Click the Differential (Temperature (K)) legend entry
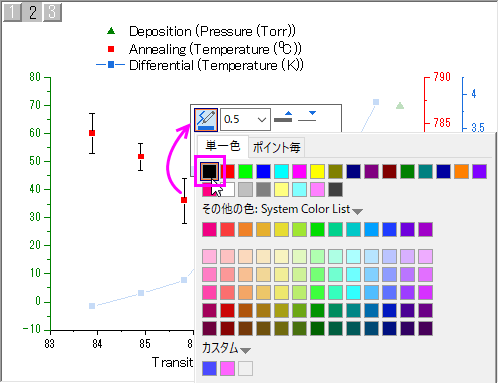 click(216, 65)
